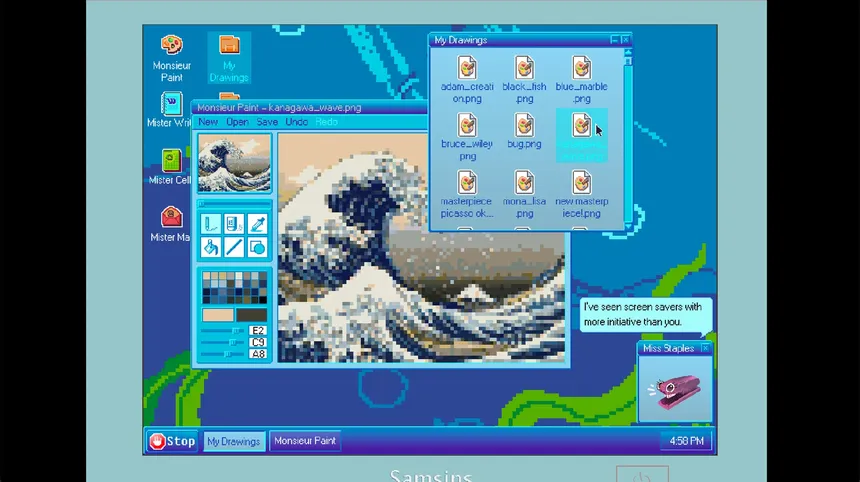Pick the eyedropper color picker tool
Viewport: 860px width, 482px height.
point(258,224)
